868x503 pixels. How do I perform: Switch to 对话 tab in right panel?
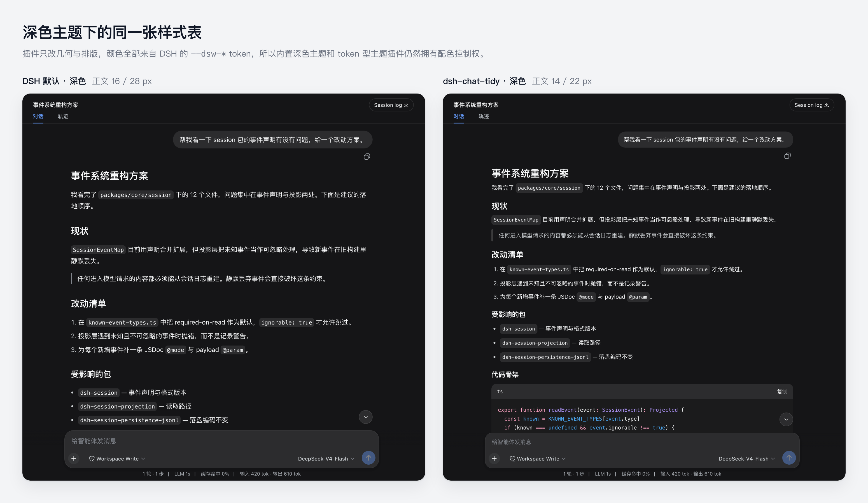pos(459,117)
